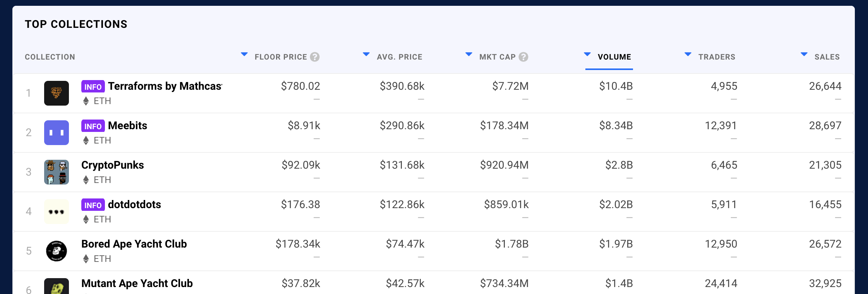The height and width of the screenshot is (294, 868).
Task: Sort by the Avg. Price sort arrow
Action: point(366,55)
